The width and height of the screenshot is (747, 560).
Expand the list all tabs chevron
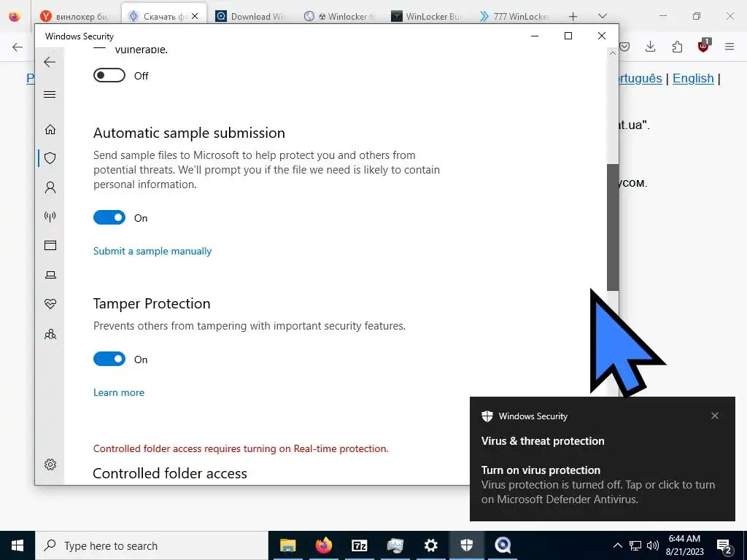[602, 16]
